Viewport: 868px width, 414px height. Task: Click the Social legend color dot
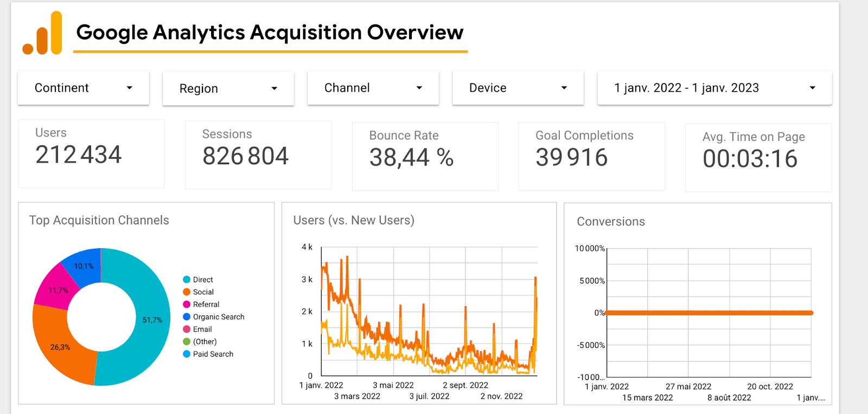click(187, 292)
